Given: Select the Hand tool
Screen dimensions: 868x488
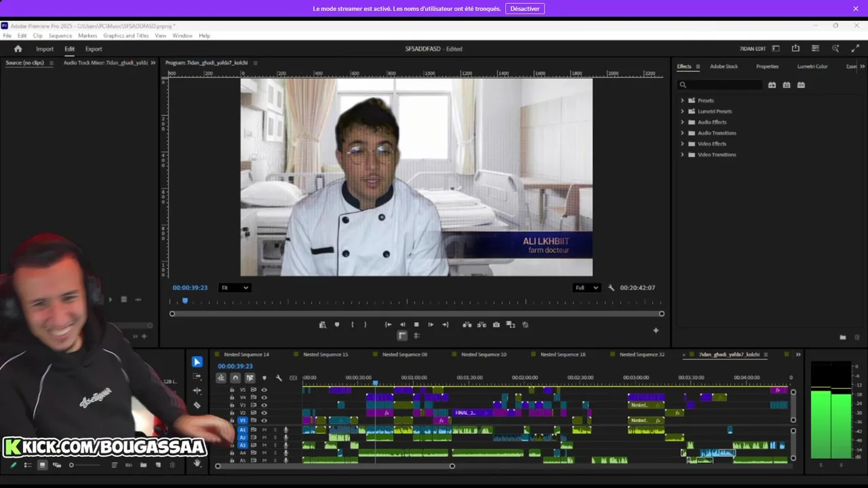Looking at the screenshot, I should click(x=197, y=464).
